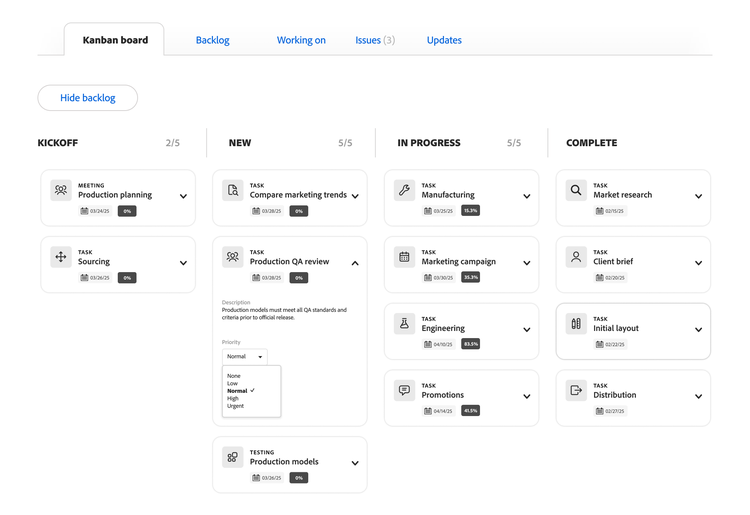Click the Manufacturing date calendar icon
This screenshot has height=515, width=750.
pos(428,211)
